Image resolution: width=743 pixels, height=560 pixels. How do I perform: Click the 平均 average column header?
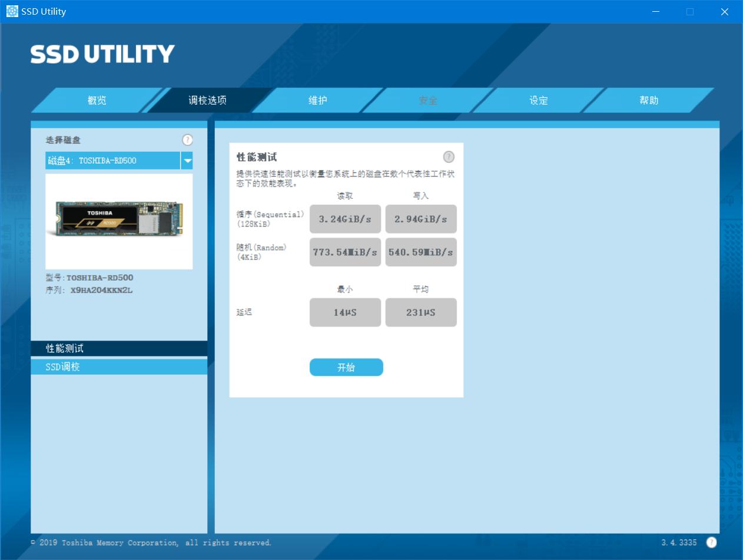421,289
